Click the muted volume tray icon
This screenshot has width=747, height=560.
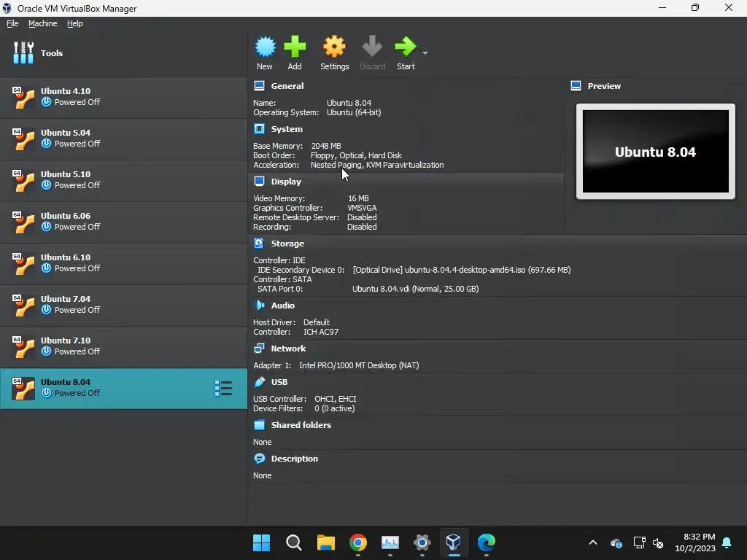click(659, 542)
